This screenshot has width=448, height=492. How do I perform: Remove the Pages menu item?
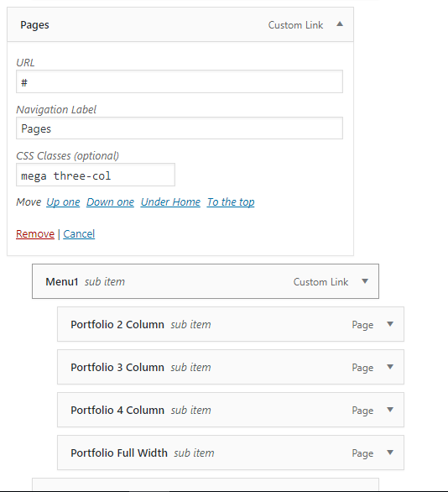click(x=35, y=234)
